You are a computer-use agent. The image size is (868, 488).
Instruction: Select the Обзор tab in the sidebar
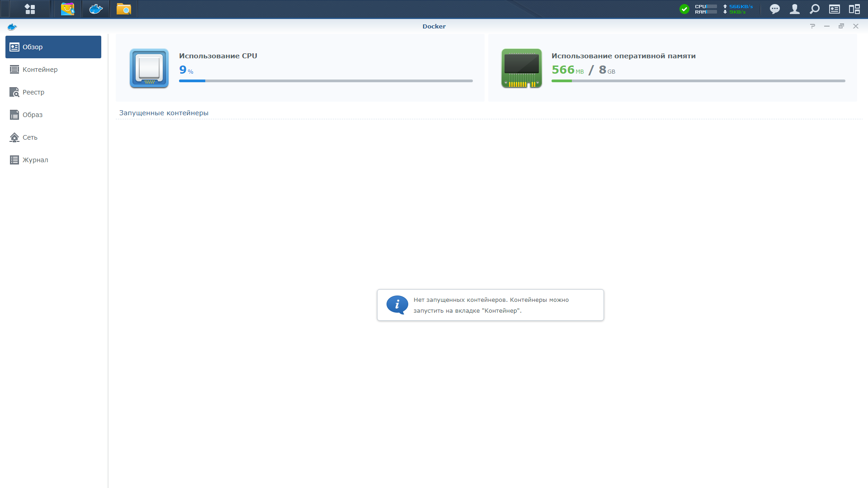click(53, 47)
